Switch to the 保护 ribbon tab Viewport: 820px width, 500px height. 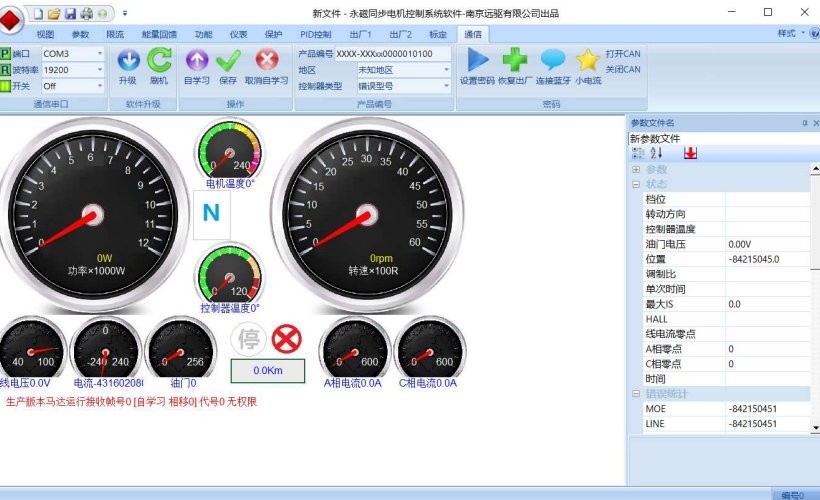(273, 35)
